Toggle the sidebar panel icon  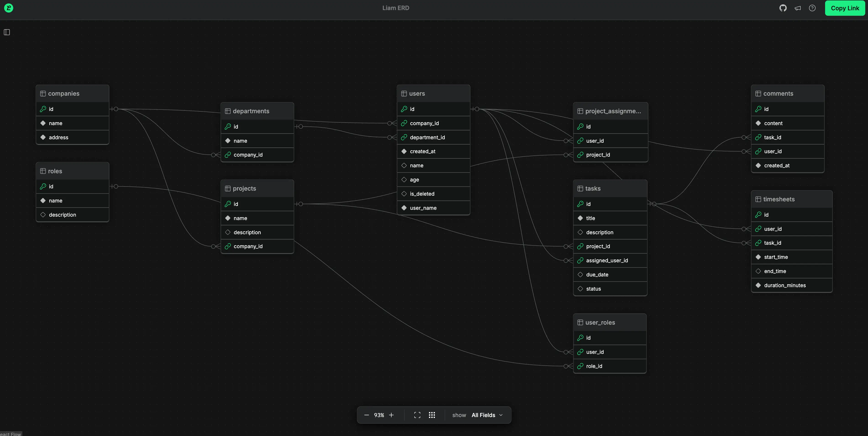[x=7, y=32]
